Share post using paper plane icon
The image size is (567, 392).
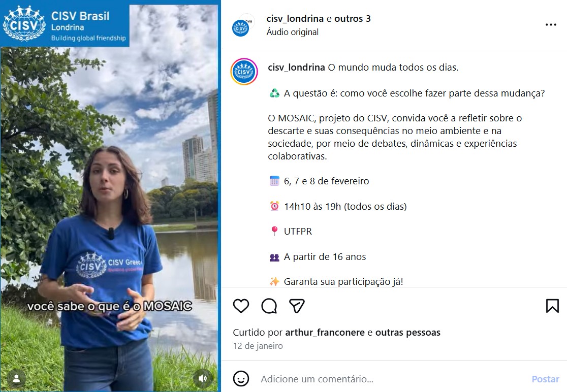pos(297,306)
